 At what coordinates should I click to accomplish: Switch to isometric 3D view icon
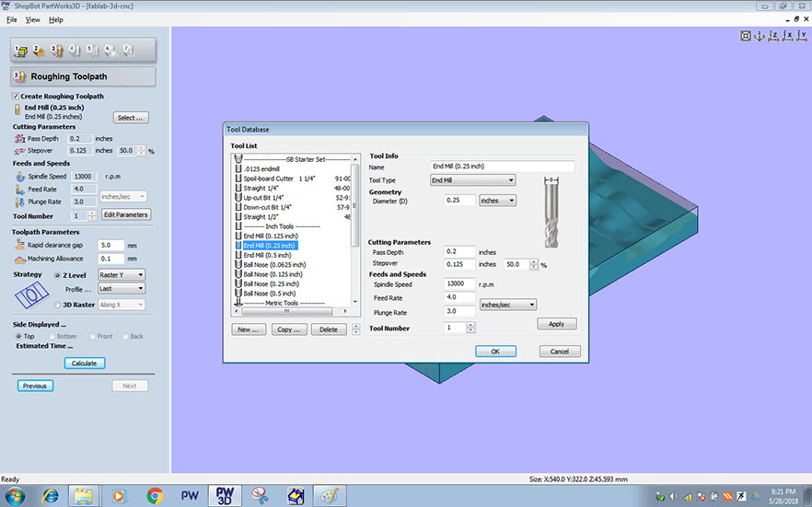point(760,36)
